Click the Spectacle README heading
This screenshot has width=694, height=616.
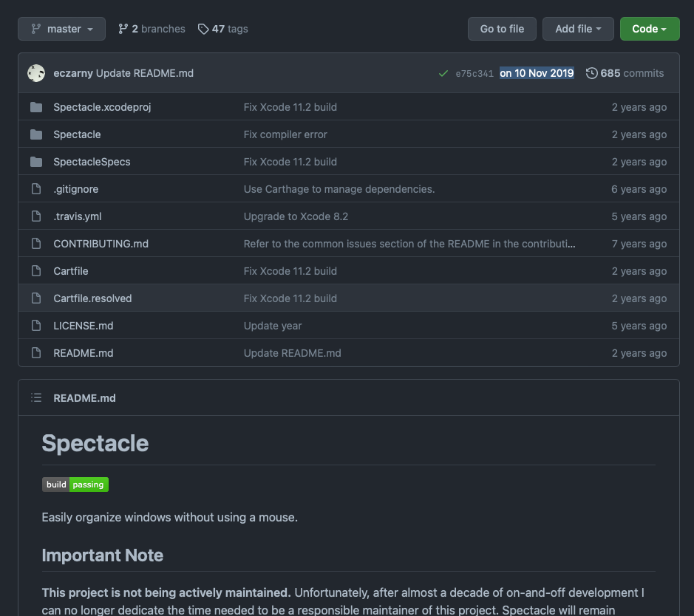click(x=95, y=443)
